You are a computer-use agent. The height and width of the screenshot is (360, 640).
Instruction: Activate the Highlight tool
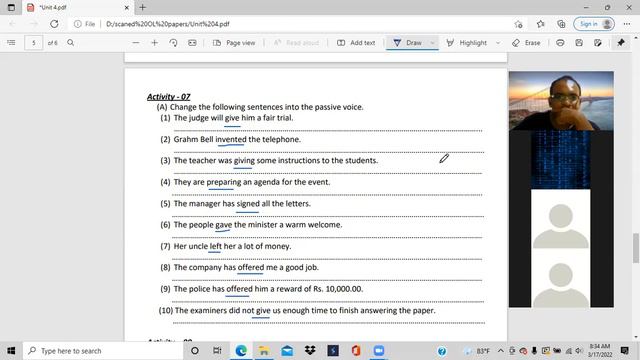467,43
